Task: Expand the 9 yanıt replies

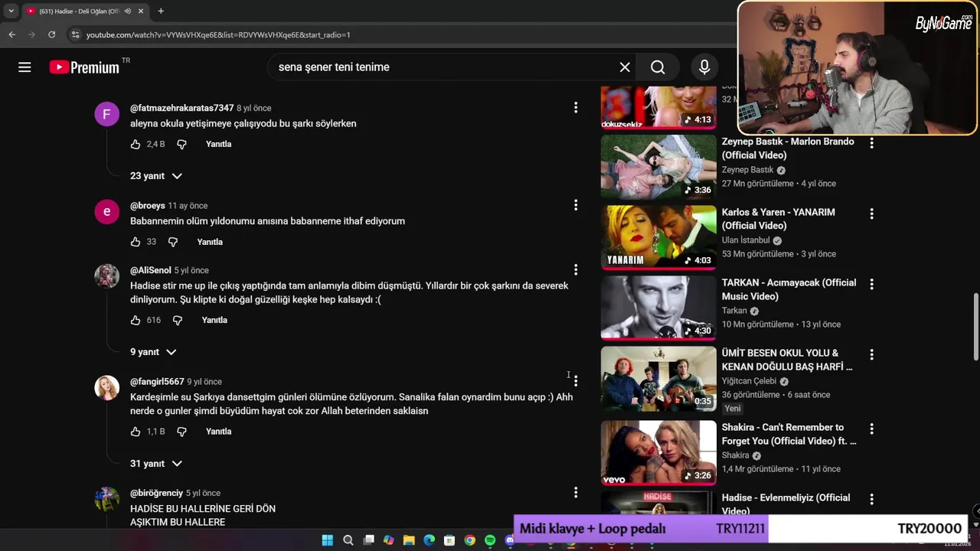Action: [153, 352]
